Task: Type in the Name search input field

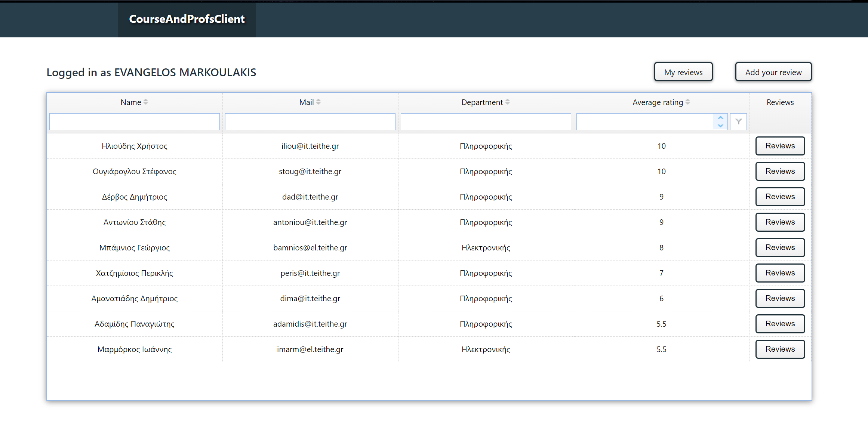Action: pyautogui.click(x=134, y=121)
